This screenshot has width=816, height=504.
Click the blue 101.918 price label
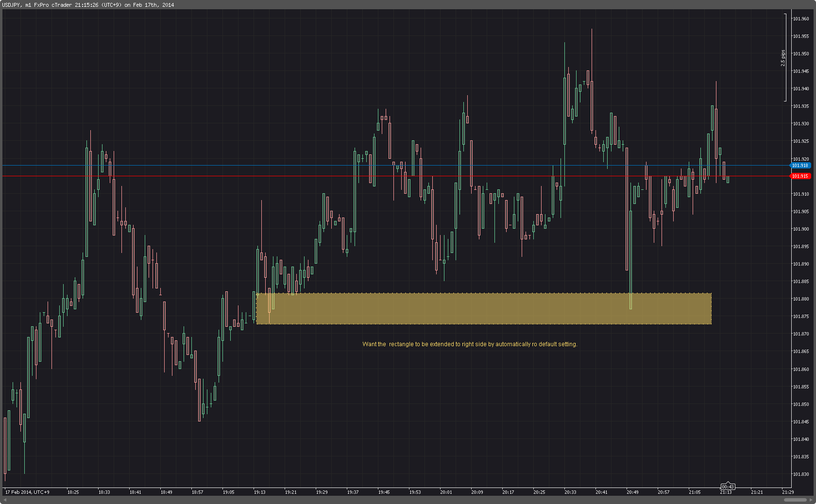[x=800, y=166]
